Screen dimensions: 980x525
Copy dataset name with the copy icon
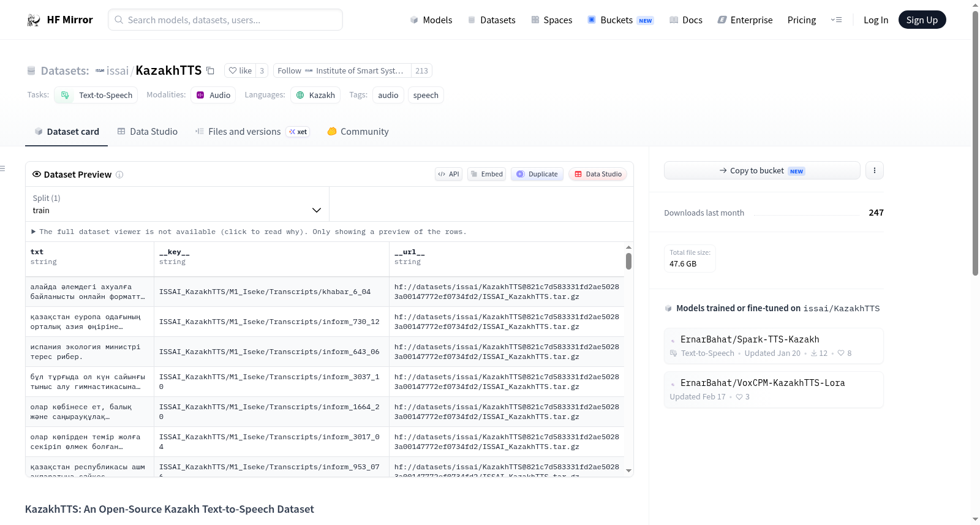pos(210,70)
